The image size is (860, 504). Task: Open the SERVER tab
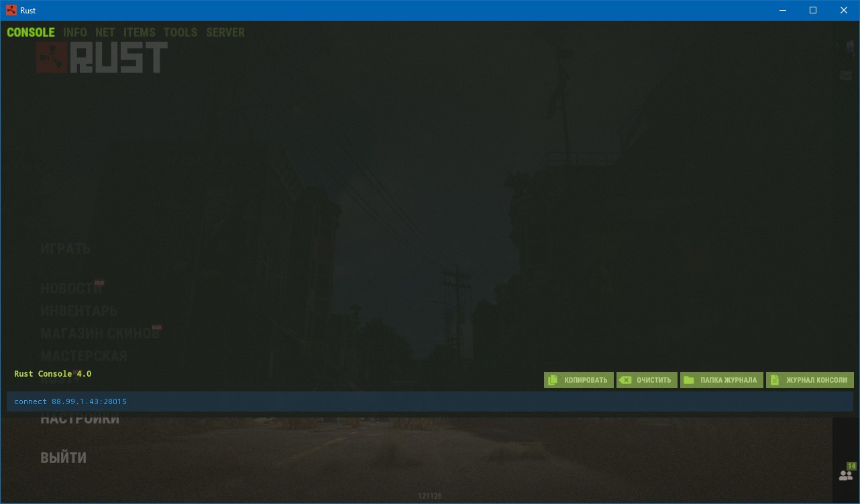[x=225, y=32]
